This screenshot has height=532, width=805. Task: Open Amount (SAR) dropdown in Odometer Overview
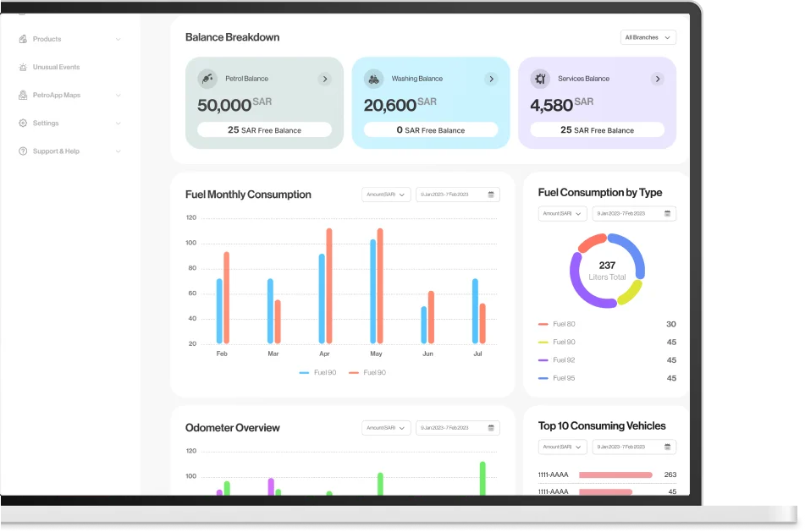point(386,428)
